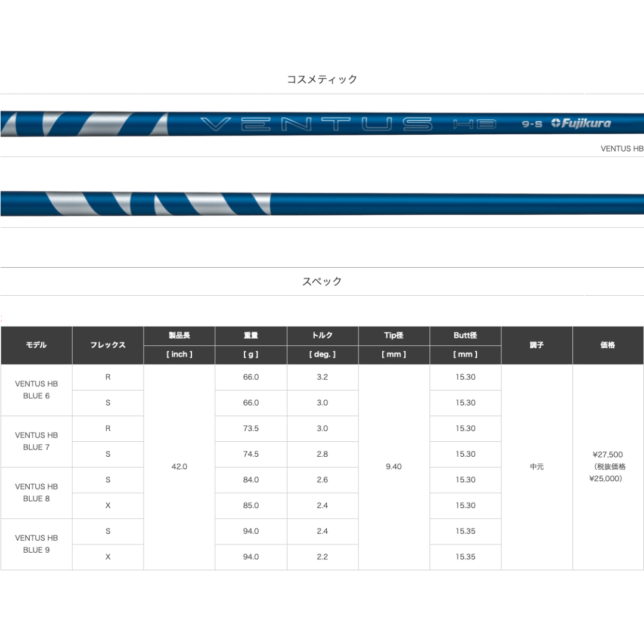
Task: Select the 74.5 weight value
Action: click(250, 454)
